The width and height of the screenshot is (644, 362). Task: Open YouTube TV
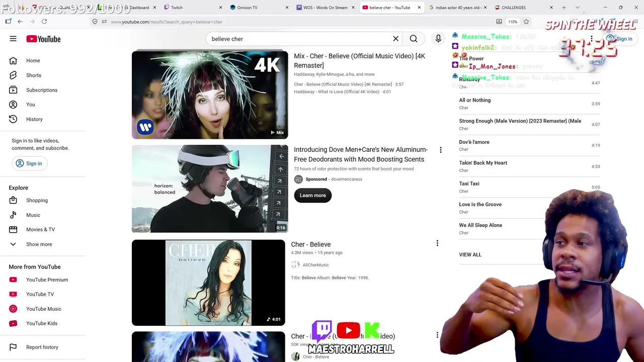43,295
